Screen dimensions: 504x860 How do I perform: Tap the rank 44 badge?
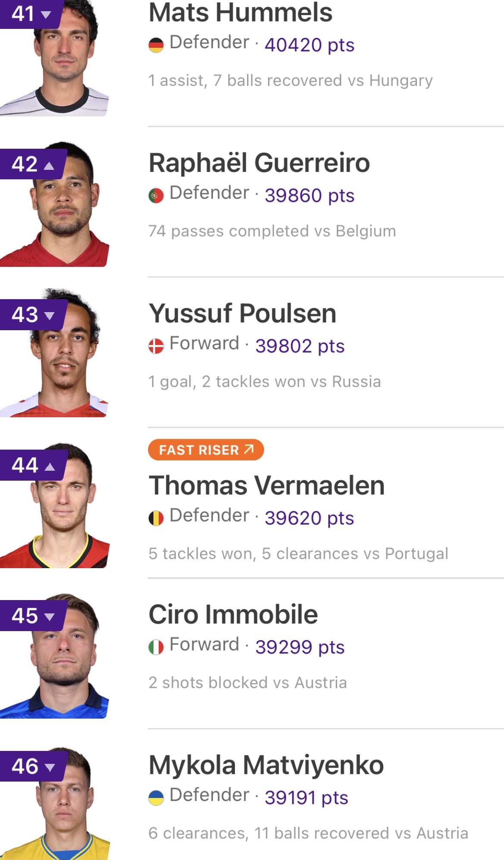click(x=33, y=465)
